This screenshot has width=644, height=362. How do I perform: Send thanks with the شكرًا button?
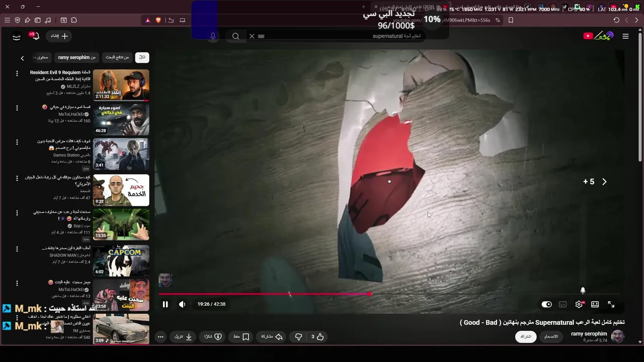pos(213,337)
